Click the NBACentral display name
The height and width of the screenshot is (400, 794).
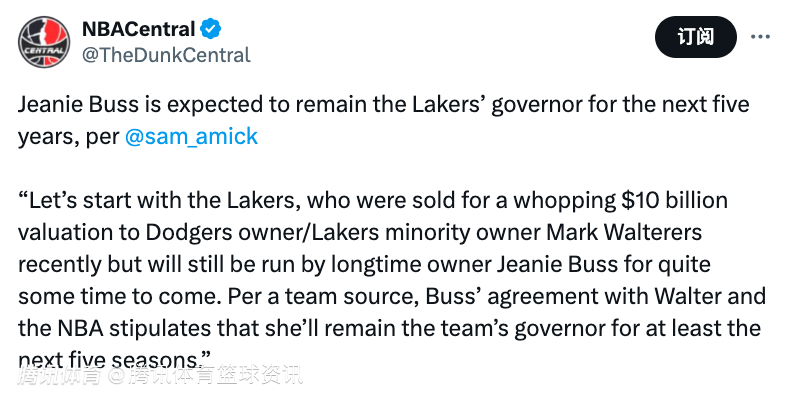pyautogui.click(x=138, y=29)
